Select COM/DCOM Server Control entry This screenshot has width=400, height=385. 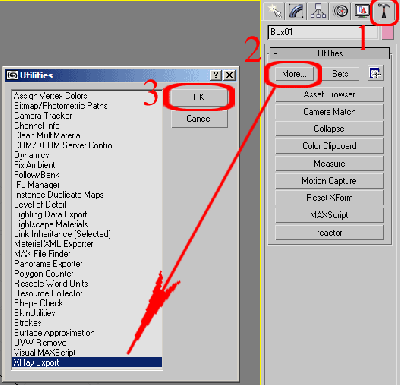point(87,145)
